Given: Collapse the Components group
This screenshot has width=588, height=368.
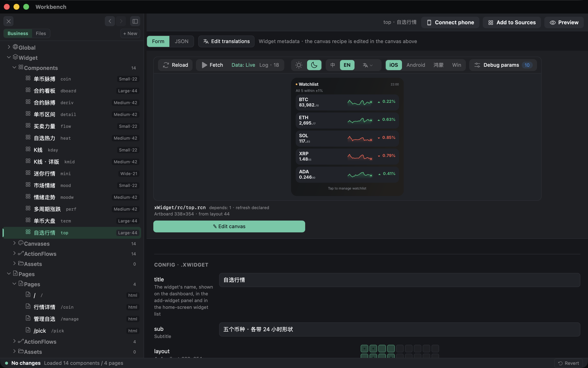Looking at the screenshot, I should point(14,67).
